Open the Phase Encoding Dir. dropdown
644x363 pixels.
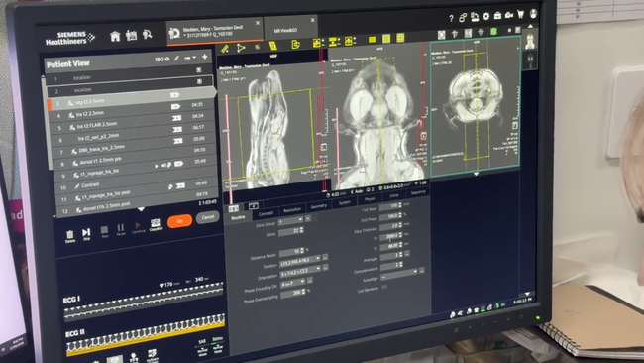[293, 284]
